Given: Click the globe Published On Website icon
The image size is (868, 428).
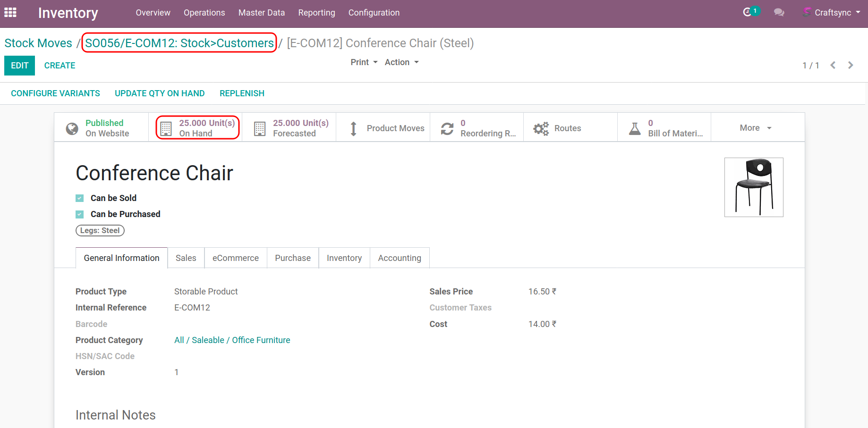Looking at the screenshot, I should (72, 128).
